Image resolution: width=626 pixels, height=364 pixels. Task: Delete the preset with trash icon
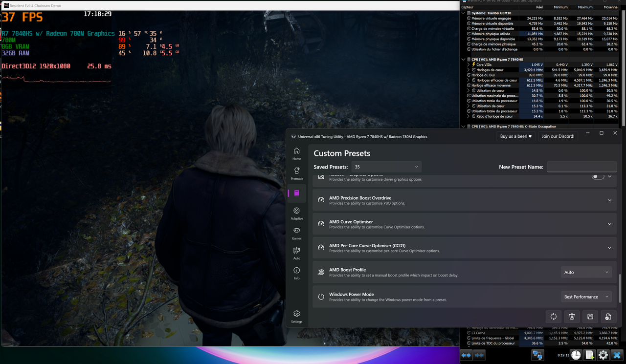(572, 317)
